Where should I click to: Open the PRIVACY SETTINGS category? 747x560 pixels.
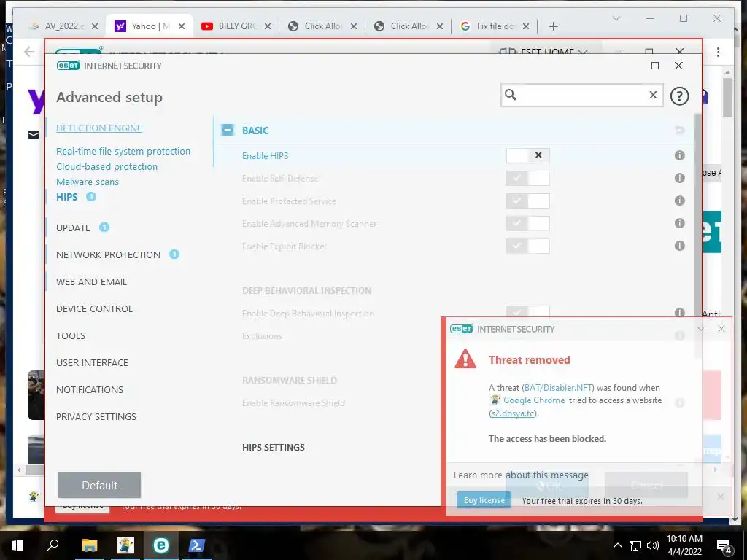coord(96,416)
